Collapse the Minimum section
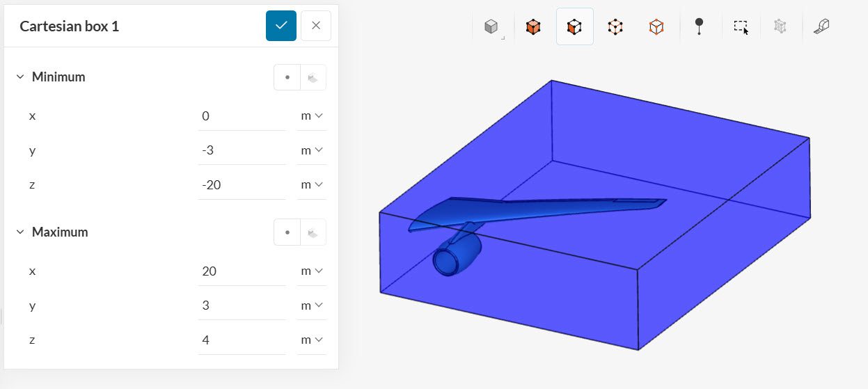 20,77
